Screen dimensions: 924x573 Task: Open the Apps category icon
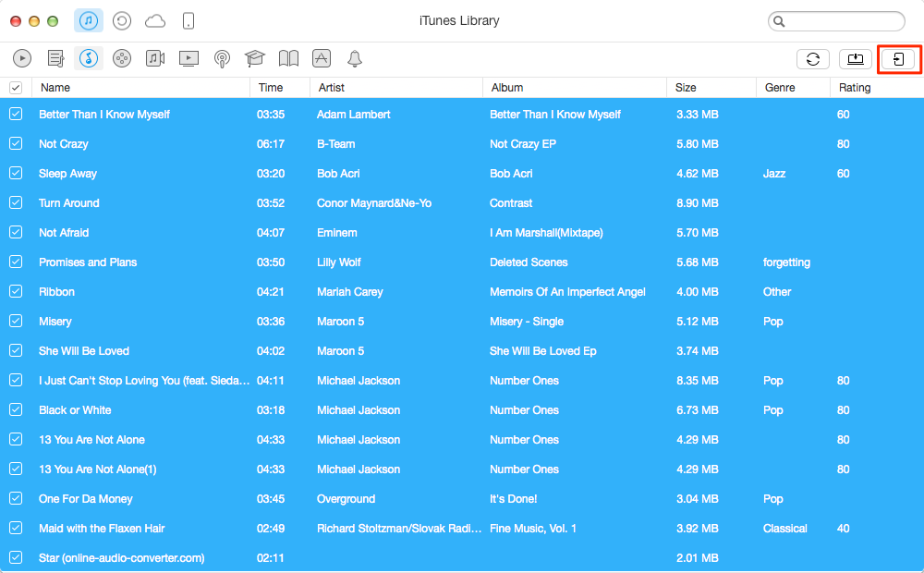click(322, 58)
